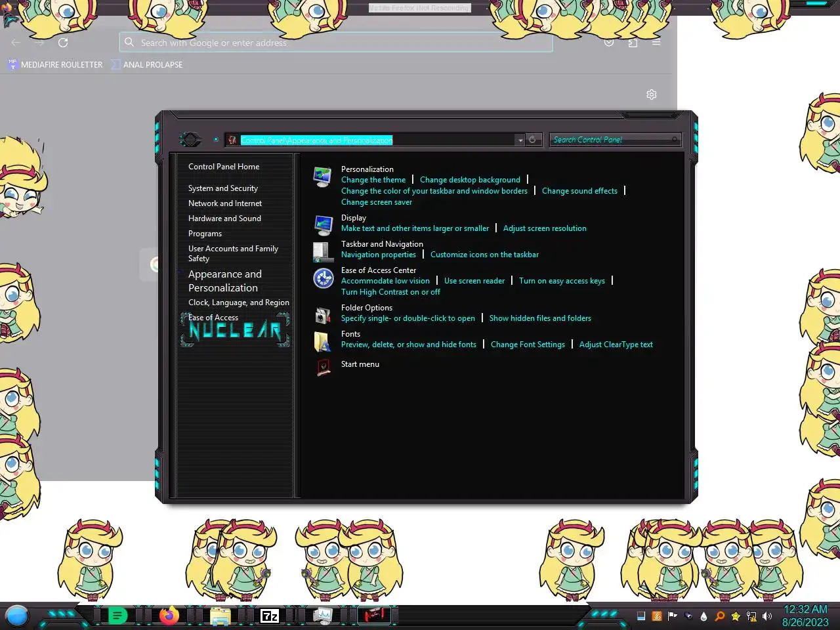Click Make text and other items larger link
Image resolution: width=840 pixels, height=630 pixels.
pyautogui.click(x=415, y=228)
